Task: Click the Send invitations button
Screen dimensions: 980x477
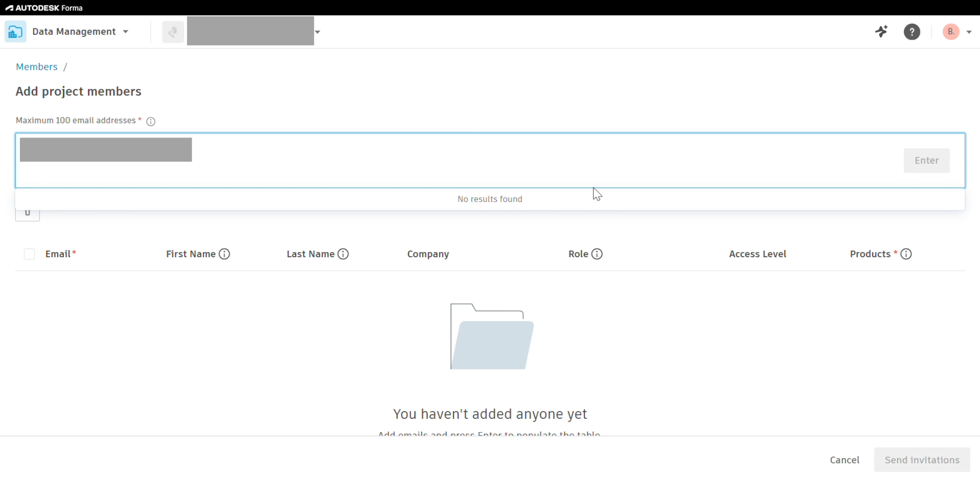Action: click(921, 460)
